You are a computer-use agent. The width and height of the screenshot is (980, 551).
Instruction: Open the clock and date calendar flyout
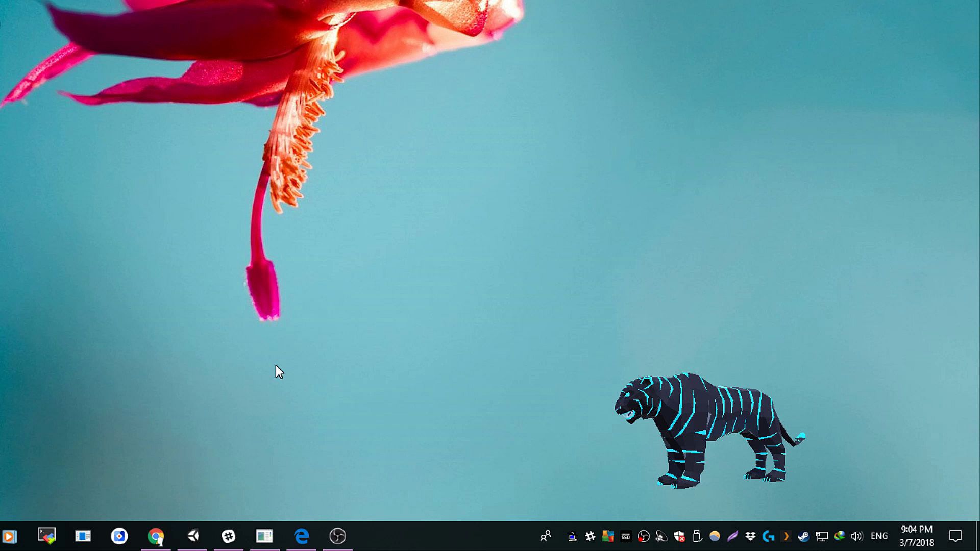pyautogui.click(x=917, y=536)
